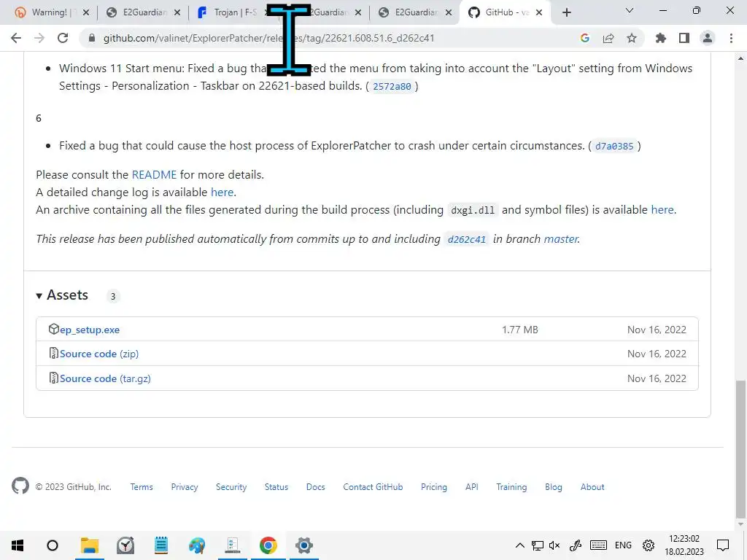Click the scrollbar up arrow

point(740,58)
